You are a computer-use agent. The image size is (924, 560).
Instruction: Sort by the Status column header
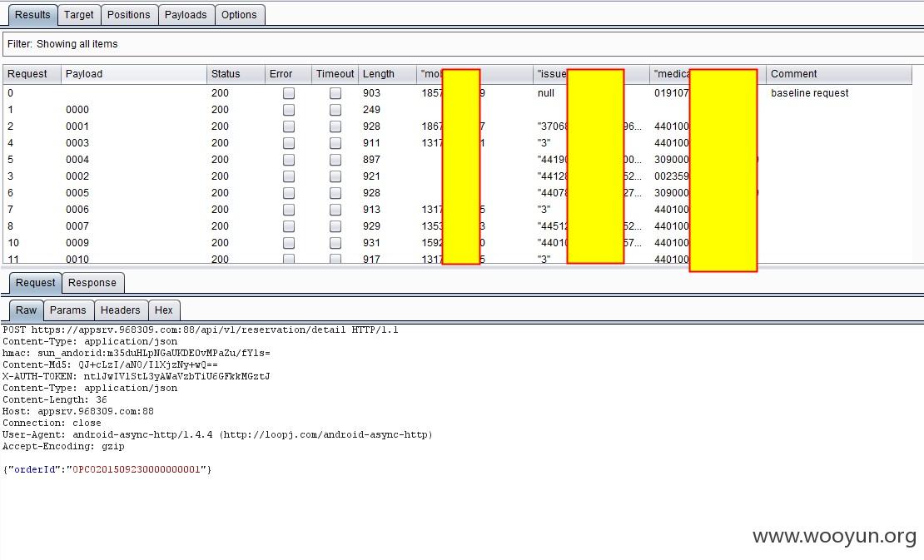(236, 74)
